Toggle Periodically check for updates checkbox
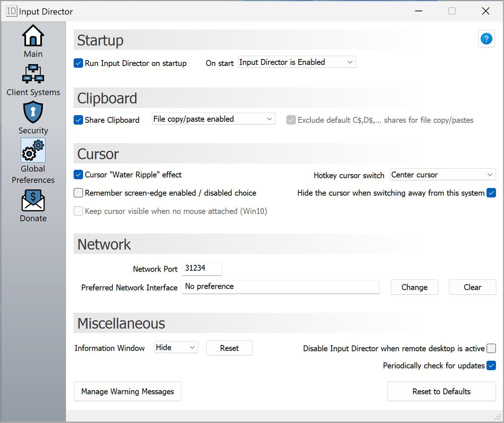504x423 pixels. click(491, 365)
